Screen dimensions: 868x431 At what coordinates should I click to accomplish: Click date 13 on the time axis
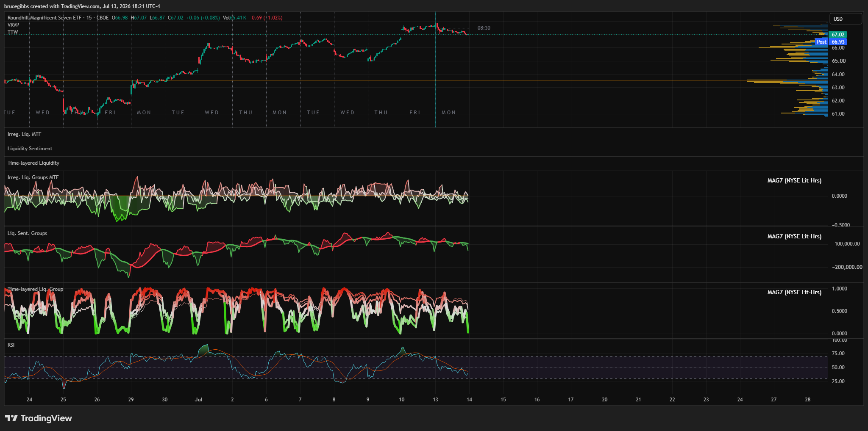tap(435, 400)
